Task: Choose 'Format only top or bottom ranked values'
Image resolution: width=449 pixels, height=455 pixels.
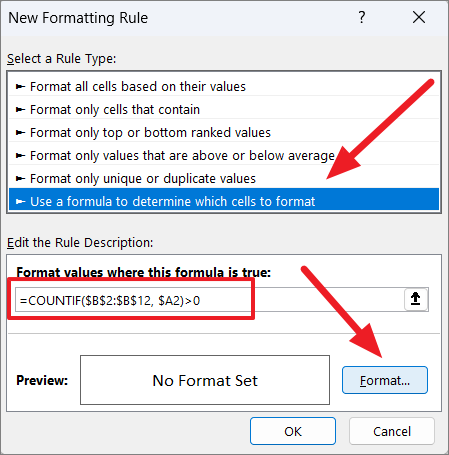Action: (224, 133)
